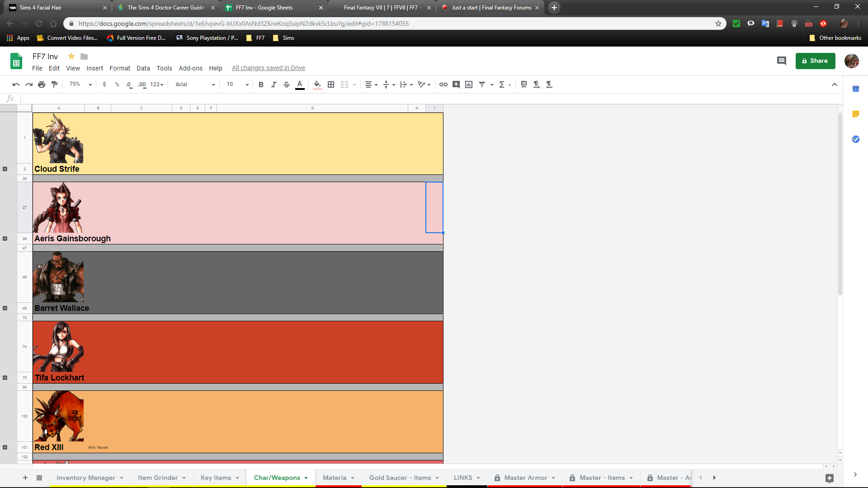Click the Print icon
Screen dimensions: 868x488
42,84
